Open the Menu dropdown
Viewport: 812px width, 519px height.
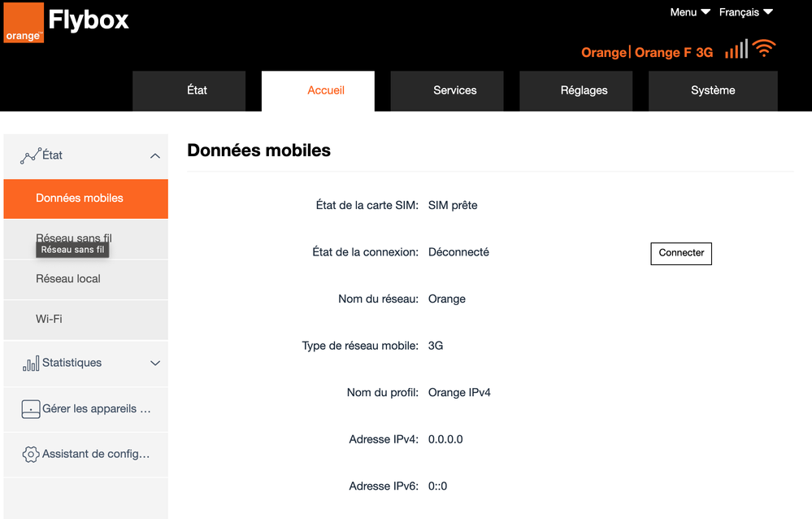coord(690,12)
